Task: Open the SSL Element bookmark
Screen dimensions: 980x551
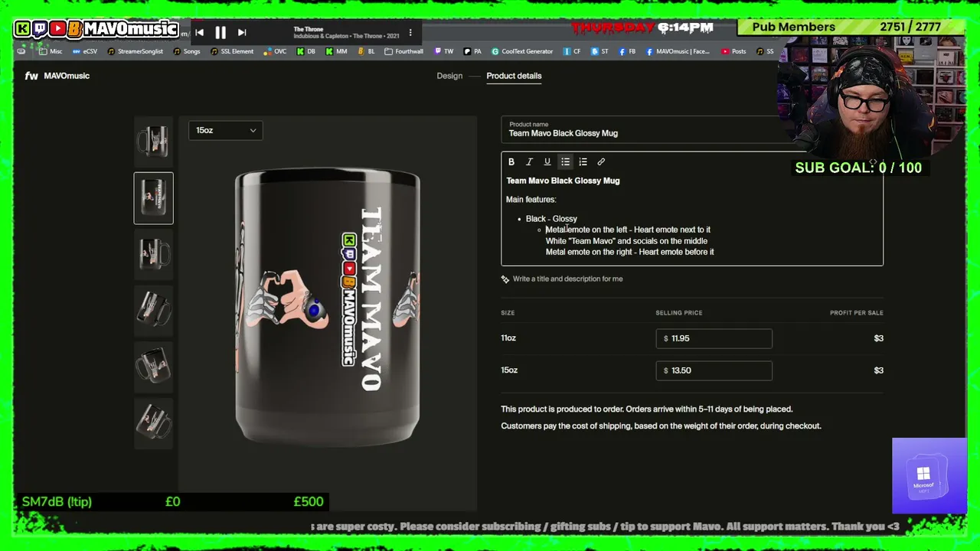Action: (231, 51)
